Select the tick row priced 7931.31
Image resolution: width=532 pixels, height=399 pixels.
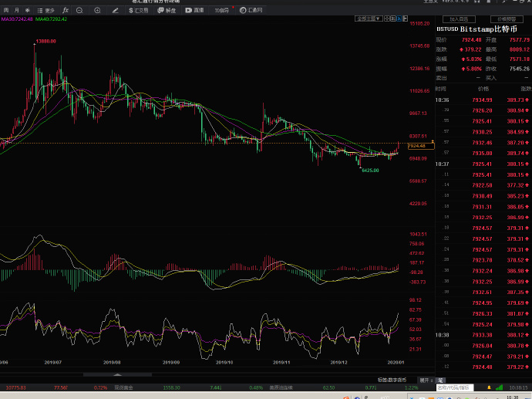pos(484,207)
